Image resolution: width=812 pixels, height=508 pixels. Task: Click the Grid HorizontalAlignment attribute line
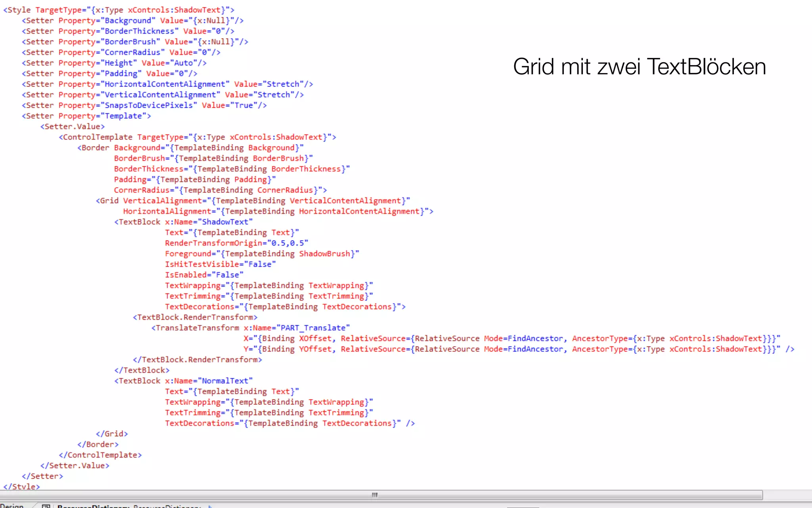point(278,211)
